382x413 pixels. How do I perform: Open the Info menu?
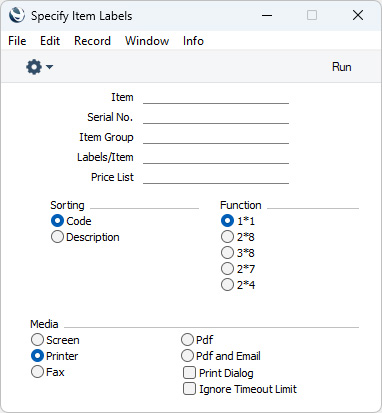[x=193, y=41]
